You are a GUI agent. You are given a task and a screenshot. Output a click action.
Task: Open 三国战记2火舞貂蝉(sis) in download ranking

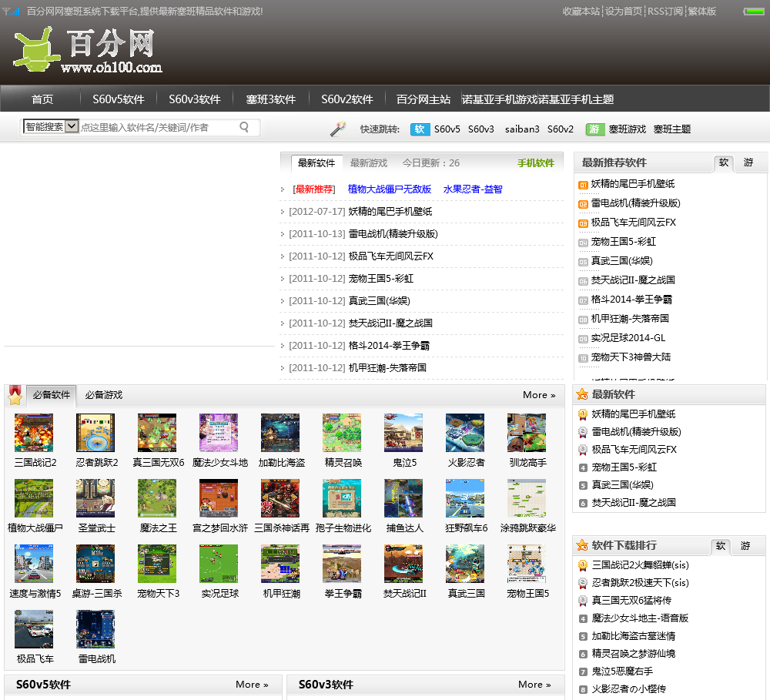click(640, 565)
